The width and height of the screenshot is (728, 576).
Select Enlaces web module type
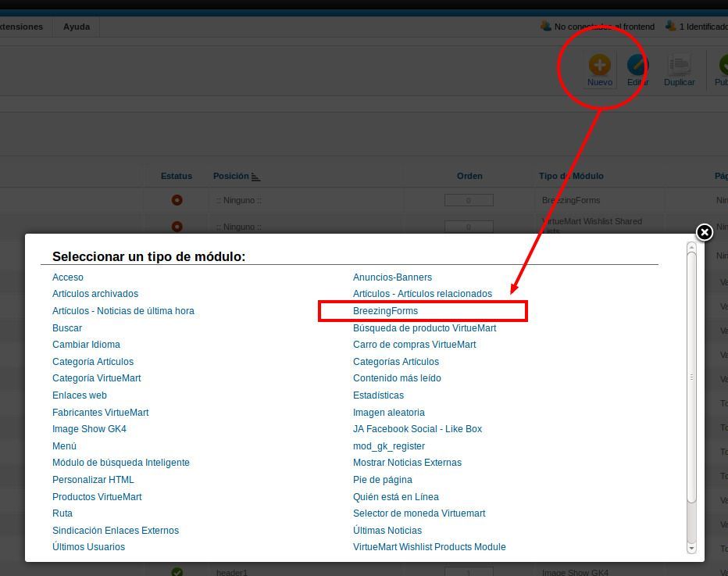coord(80,395)
